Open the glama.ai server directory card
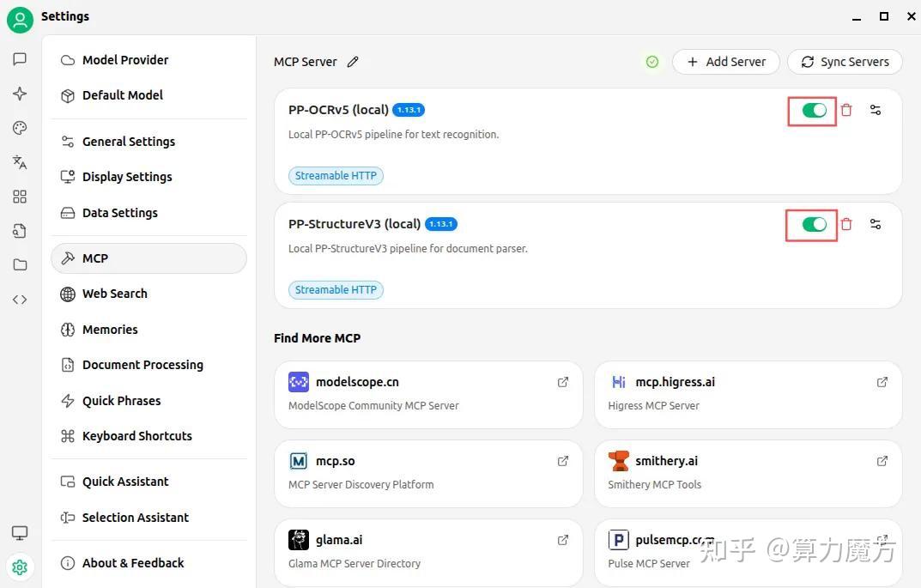This screenshot has height=588, width=921. click(428, 553)
